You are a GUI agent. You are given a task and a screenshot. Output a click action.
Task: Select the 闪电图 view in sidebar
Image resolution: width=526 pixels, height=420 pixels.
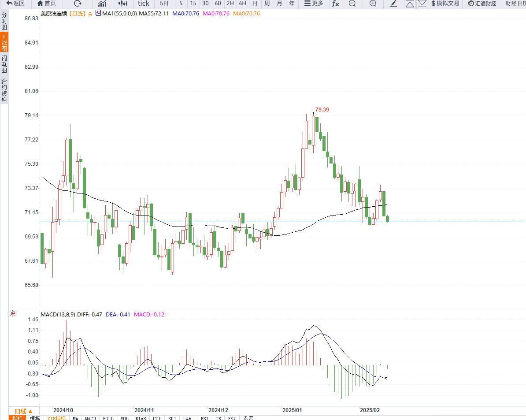click(4, 64)
